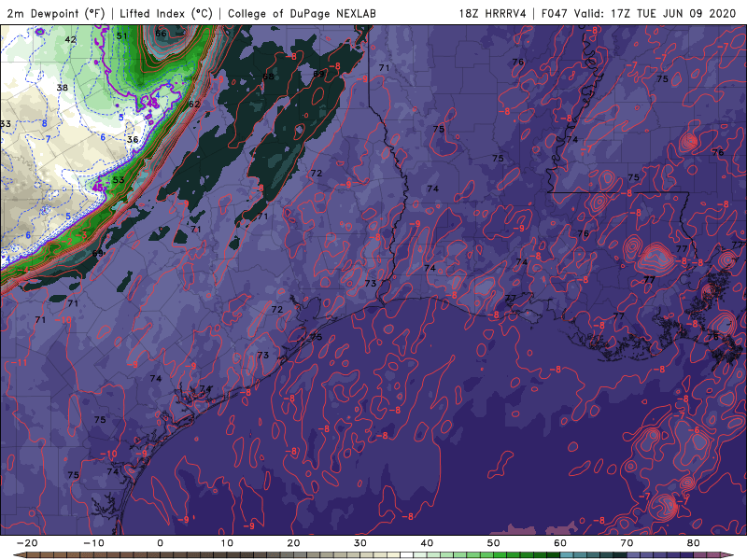The image size is (747, 560).
Task: Click the 60 label on the color scale
Action: click(560, 543)
